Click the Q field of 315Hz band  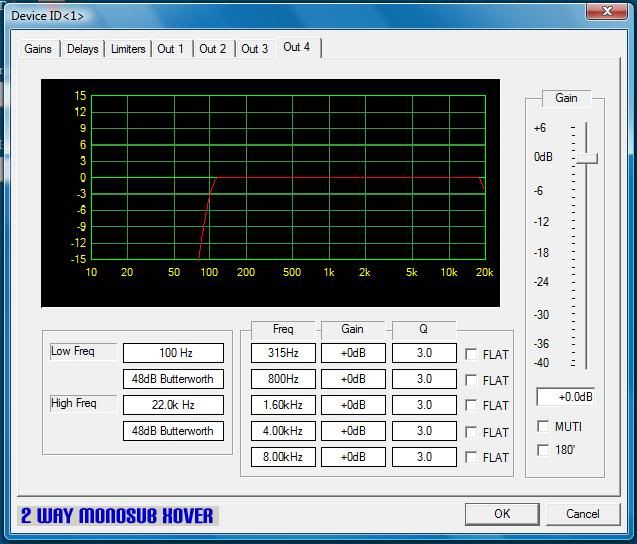tap(424, 353)
